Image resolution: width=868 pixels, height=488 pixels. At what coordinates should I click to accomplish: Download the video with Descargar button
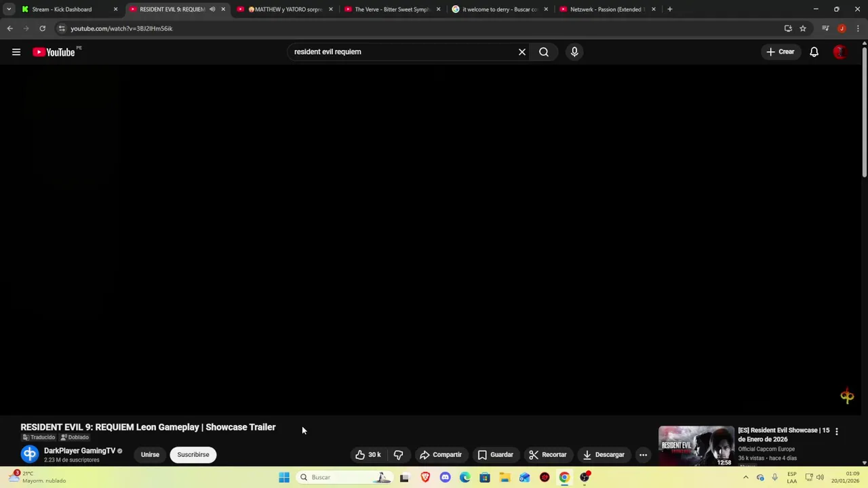coord(604,455)
